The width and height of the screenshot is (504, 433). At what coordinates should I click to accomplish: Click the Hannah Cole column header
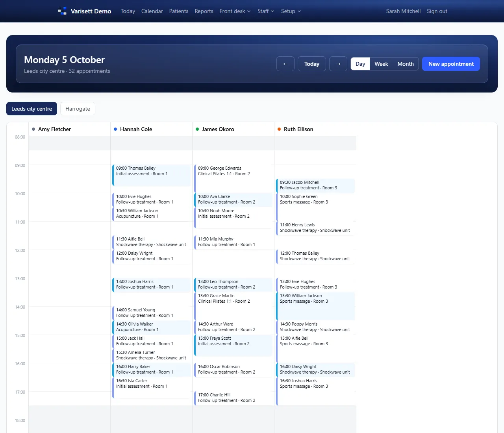click(152, 129)
